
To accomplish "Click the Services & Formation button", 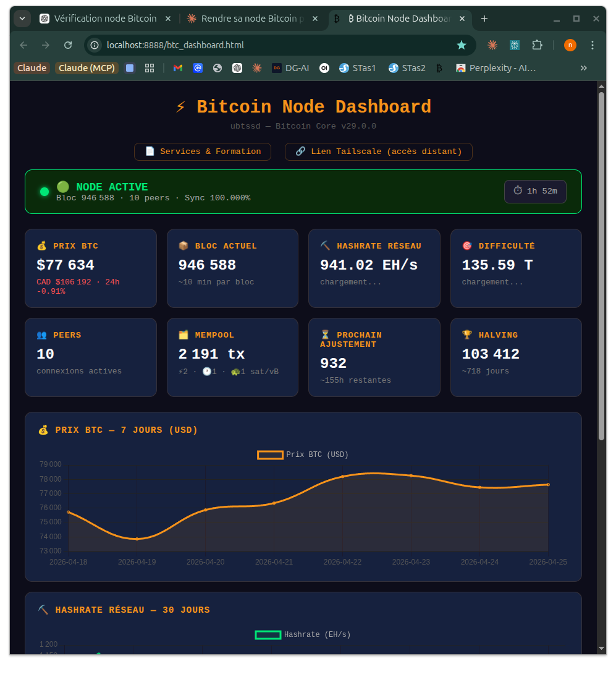I will (203, 151).
